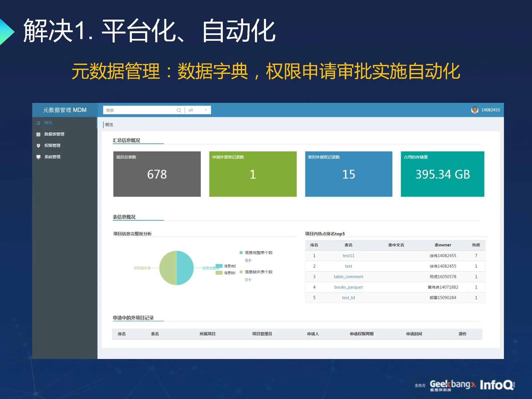
Task: Open the table_comment link
Action: click(x=348, y=277)
